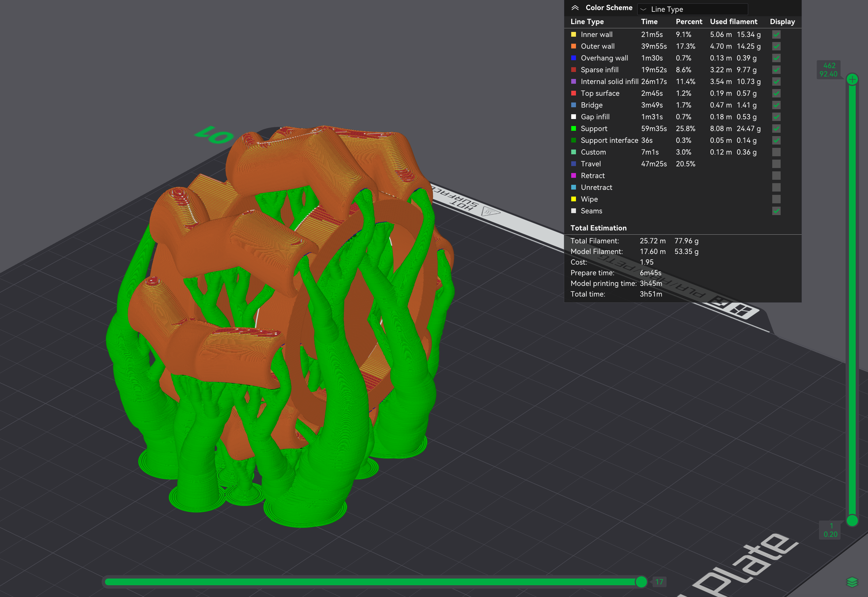Uncheck Inner wall display checkbox
This screenshot has width=868, height=597.
pos(776,34)
